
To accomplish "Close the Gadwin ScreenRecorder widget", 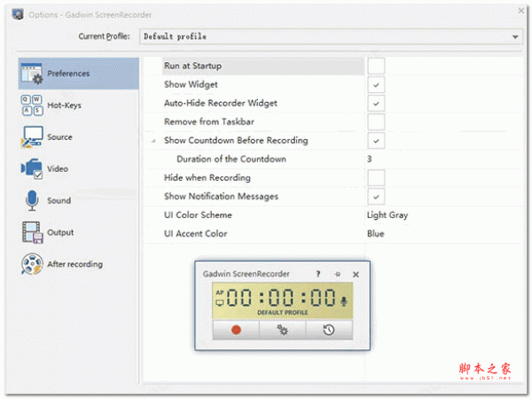I will click(356, 274).
